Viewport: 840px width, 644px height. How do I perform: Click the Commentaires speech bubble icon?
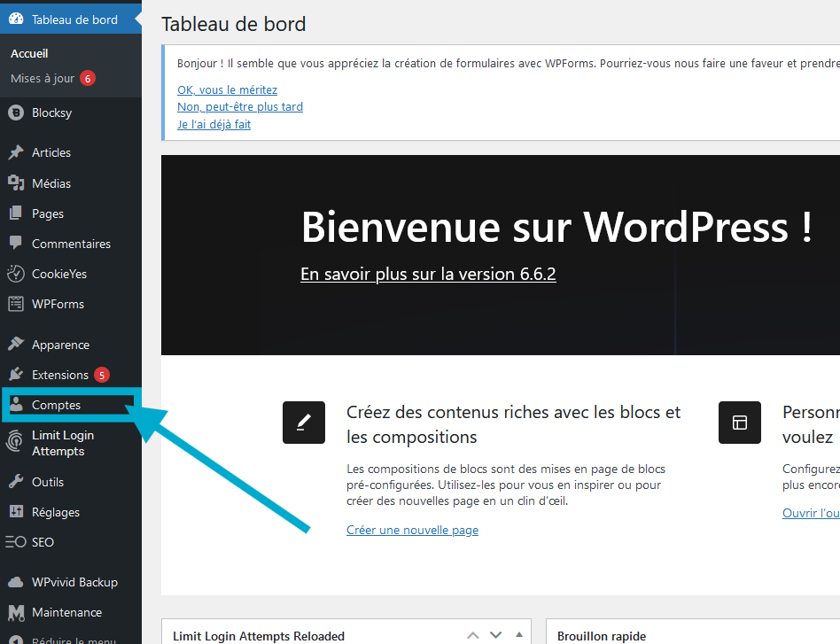(16, 244)
